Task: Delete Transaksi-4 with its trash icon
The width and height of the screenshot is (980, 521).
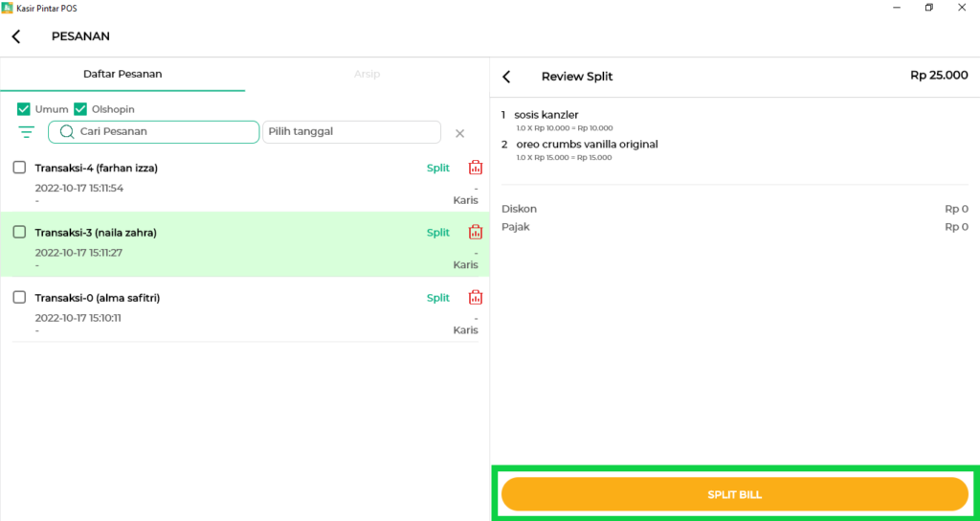Action: tap(475, 168)
